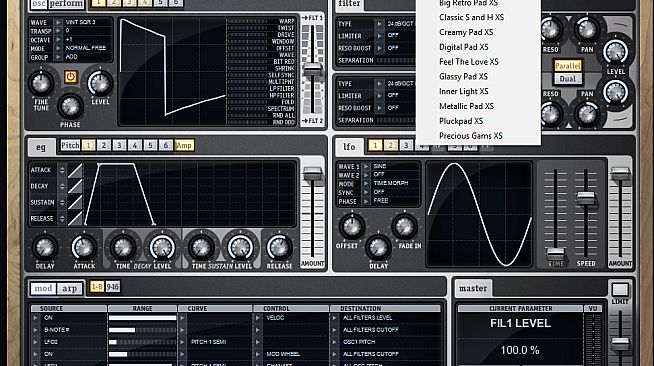Click the envelope Release knob

point(279,247)
